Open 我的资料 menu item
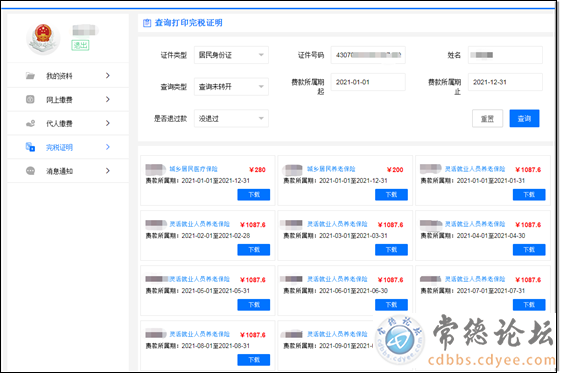561x373 pixels. click(x=68, y=75)
